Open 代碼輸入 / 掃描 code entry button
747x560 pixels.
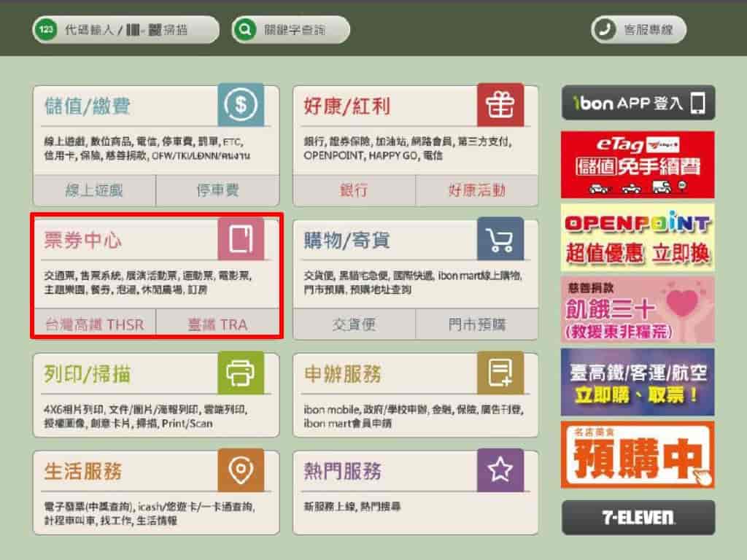coord(125,29)
